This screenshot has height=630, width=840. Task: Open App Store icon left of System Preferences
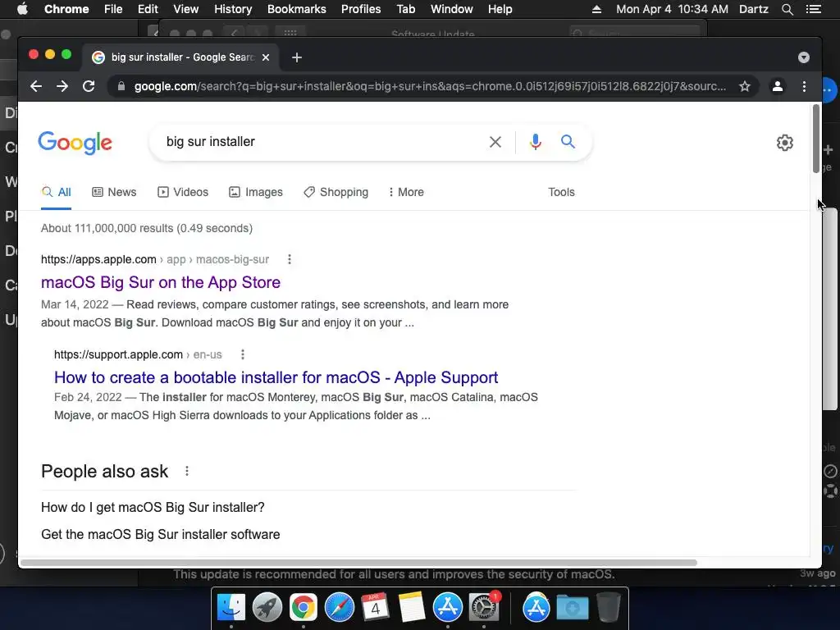tap(448, 608)
